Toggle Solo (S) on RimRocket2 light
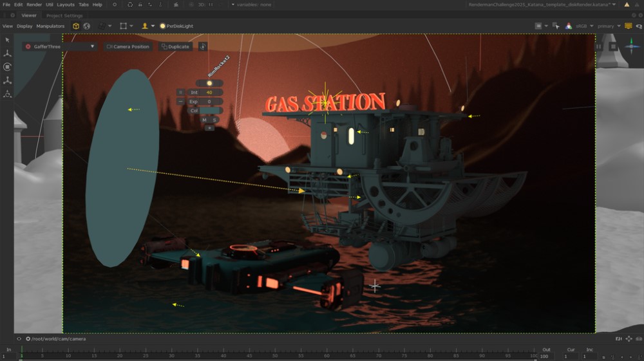Screen dimensions: 644x361 [214, 120]
